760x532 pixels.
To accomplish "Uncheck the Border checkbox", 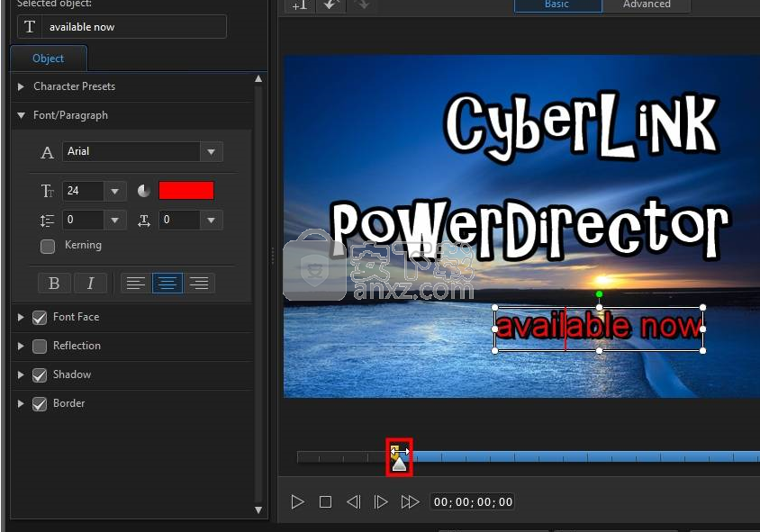I will [40, 404].
